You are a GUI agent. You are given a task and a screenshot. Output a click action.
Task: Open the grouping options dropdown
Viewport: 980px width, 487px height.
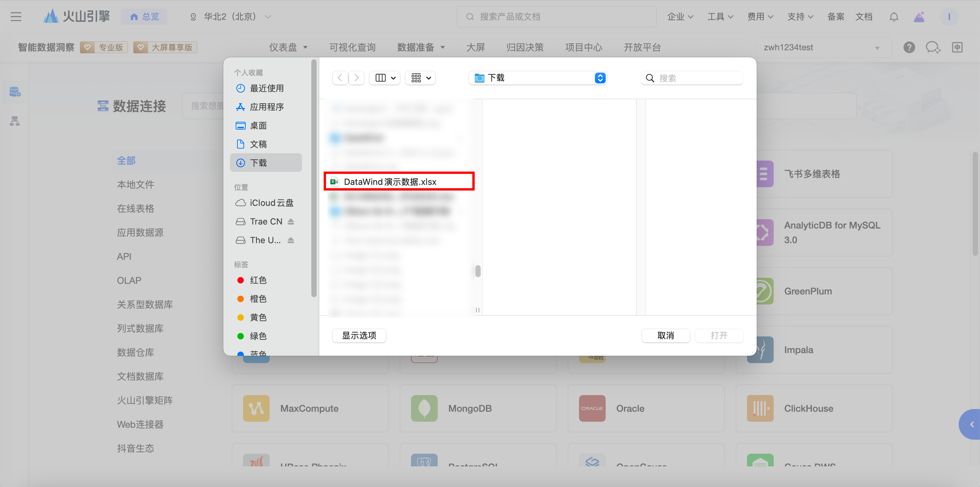coord(420,78)
